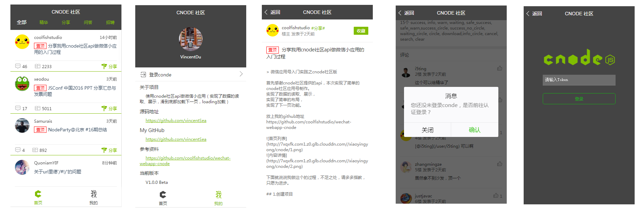
Task: Click 分享 tag icon on coolfishstudio post
Action: 104,66
